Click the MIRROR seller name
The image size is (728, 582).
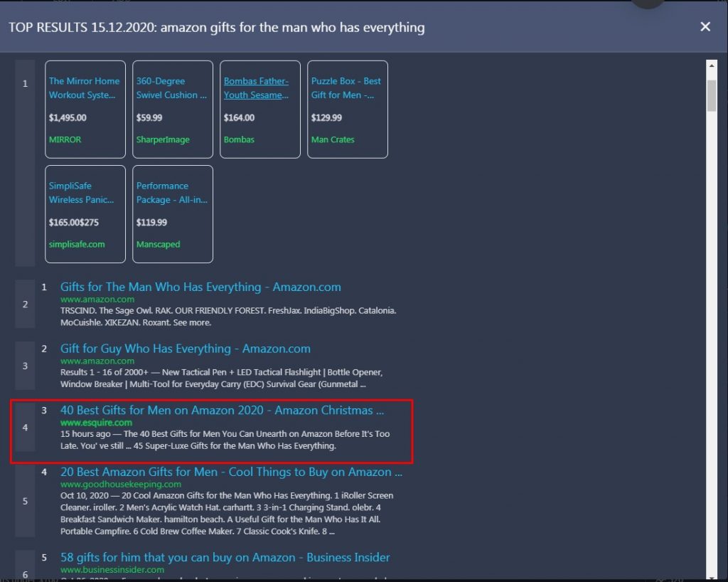[x=65, y=139]
